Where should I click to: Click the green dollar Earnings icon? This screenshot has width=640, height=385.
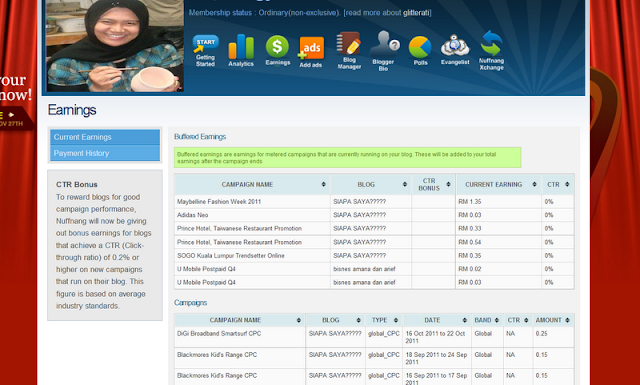(278, 50)
